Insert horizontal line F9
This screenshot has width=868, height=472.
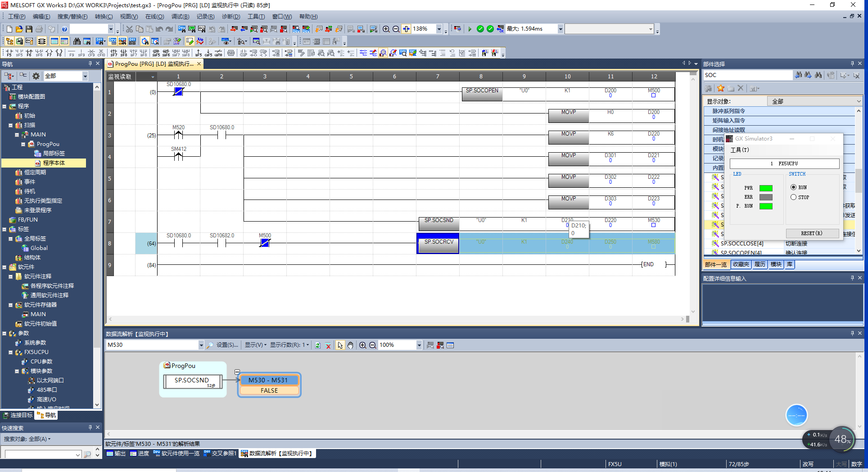pos(72,53)
